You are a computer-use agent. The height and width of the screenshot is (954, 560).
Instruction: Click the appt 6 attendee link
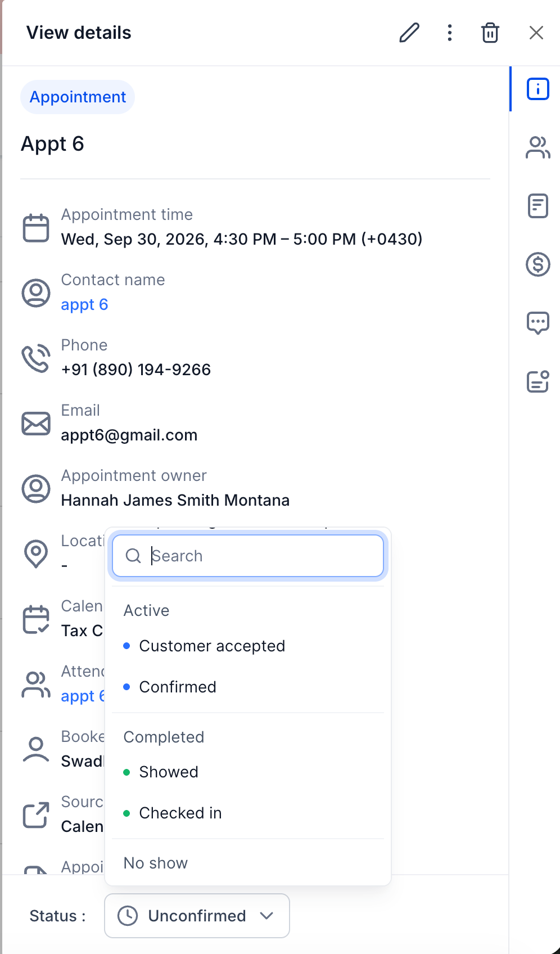[x=83, y=696]
